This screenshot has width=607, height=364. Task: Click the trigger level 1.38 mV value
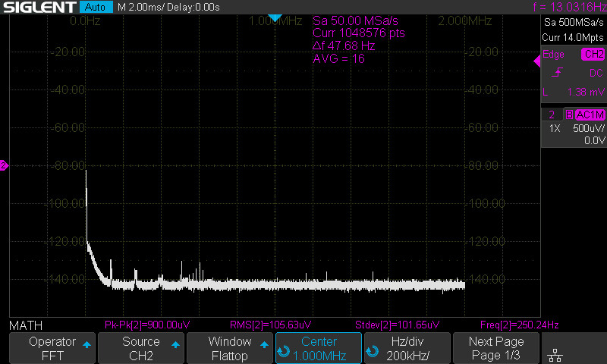(586, 92)
